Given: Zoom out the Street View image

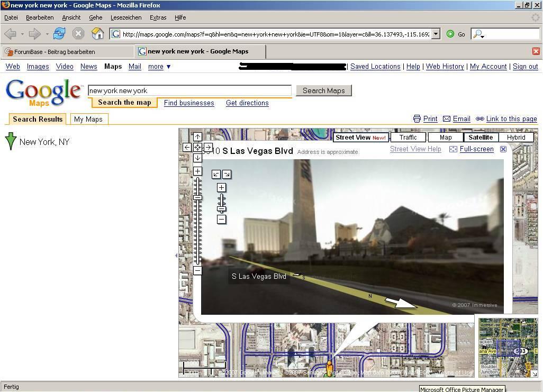Looking at the screenshot, I should point(221,219).
